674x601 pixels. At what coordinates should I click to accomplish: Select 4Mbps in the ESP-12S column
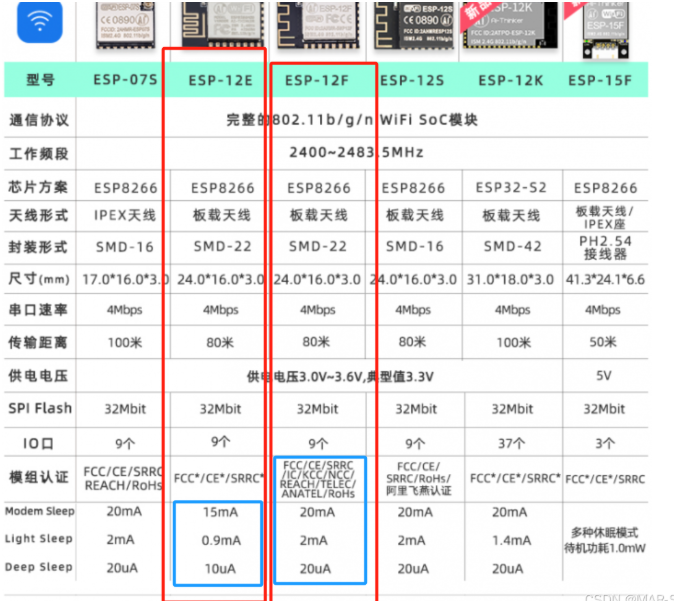coord(413,310)
